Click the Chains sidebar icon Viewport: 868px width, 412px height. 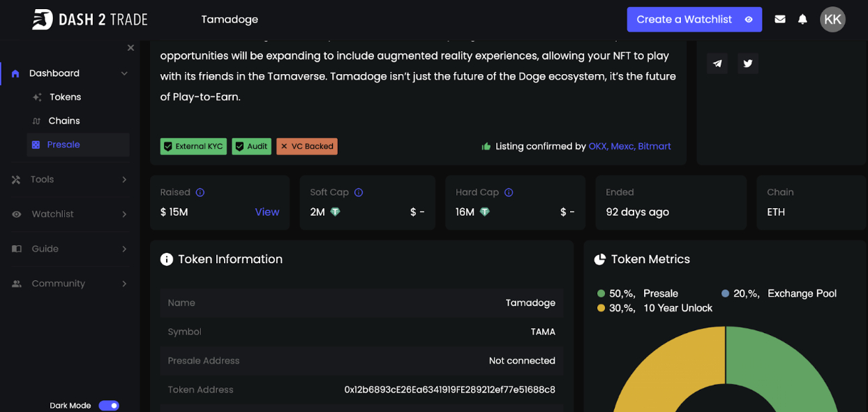click(37, 122)
